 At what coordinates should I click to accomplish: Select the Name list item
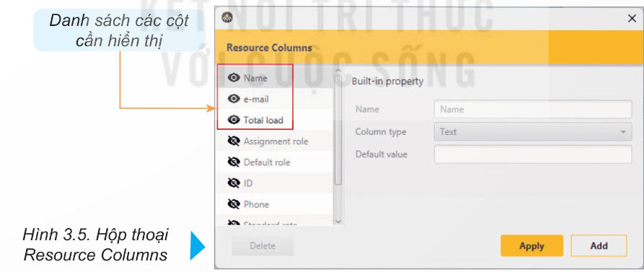pyautogui.click(x=275, y=78)
